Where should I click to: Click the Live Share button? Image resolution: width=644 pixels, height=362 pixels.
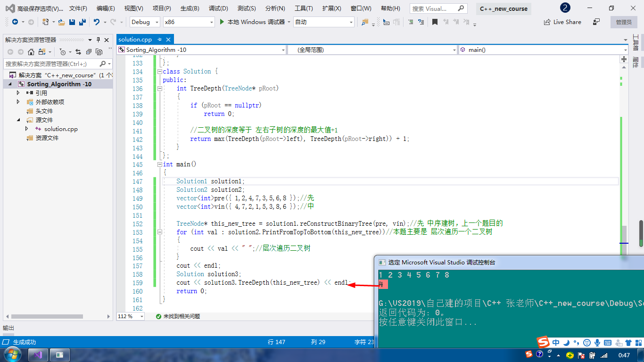(562, 22)
